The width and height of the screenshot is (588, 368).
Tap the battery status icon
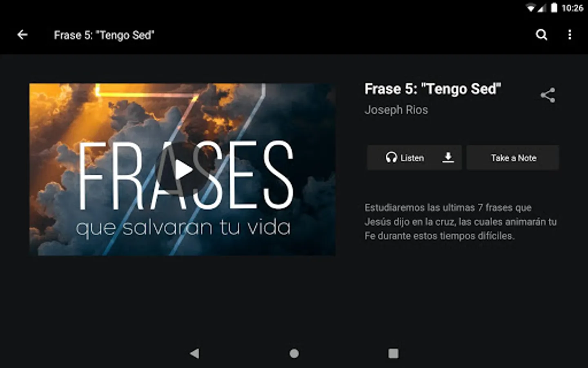554,8
